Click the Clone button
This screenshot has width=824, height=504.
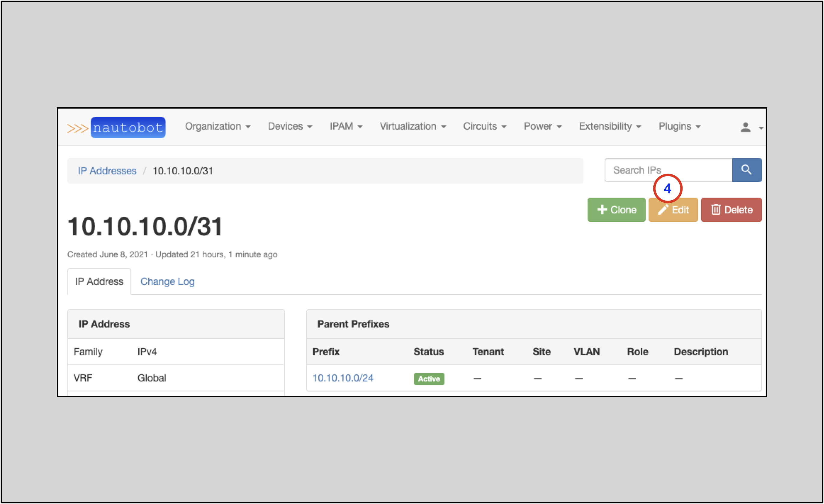tap(616, 210)
